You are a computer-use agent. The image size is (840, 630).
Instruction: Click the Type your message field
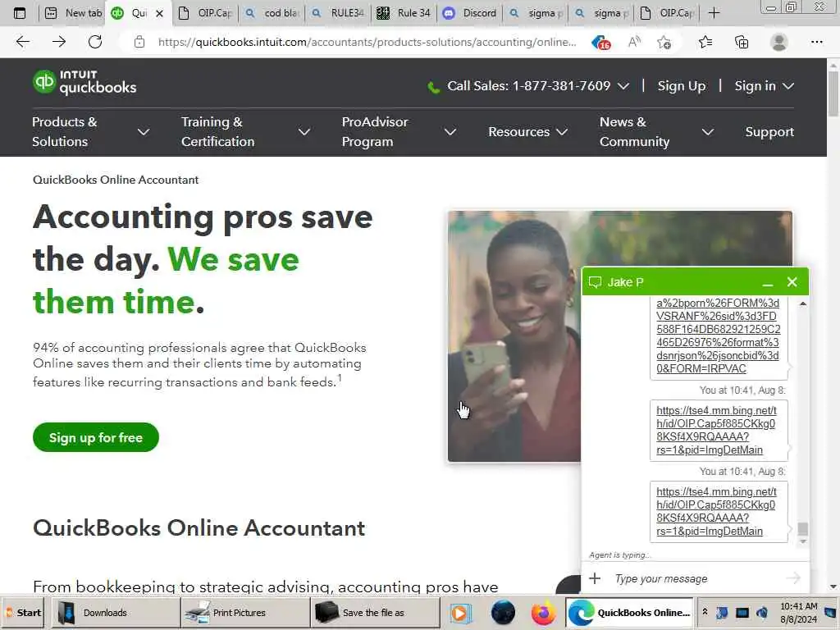696,578
